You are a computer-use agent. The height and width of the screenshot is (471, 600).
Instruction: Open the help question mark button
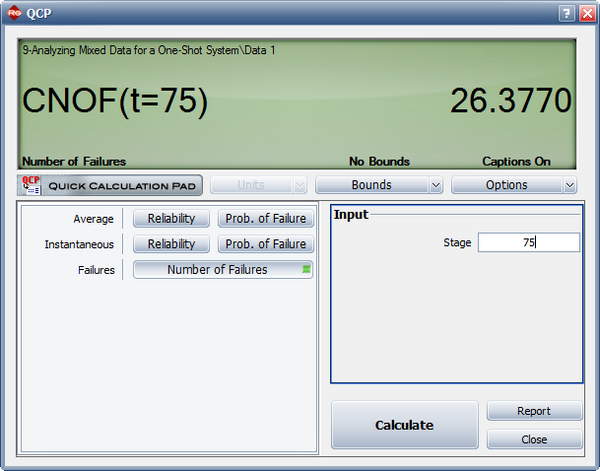tap(567, 14)
